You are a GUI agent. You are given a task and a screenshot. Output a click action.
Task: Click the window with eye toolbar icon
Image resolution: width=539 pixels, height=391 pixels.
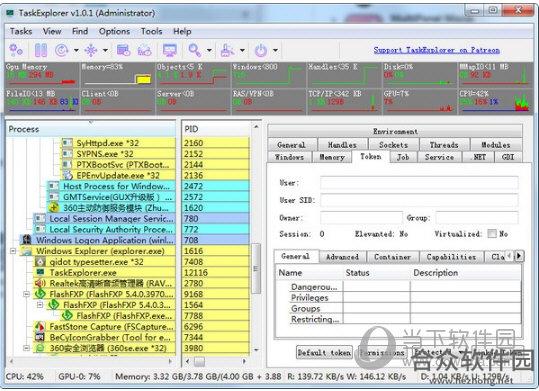click(x=123, y=50)
